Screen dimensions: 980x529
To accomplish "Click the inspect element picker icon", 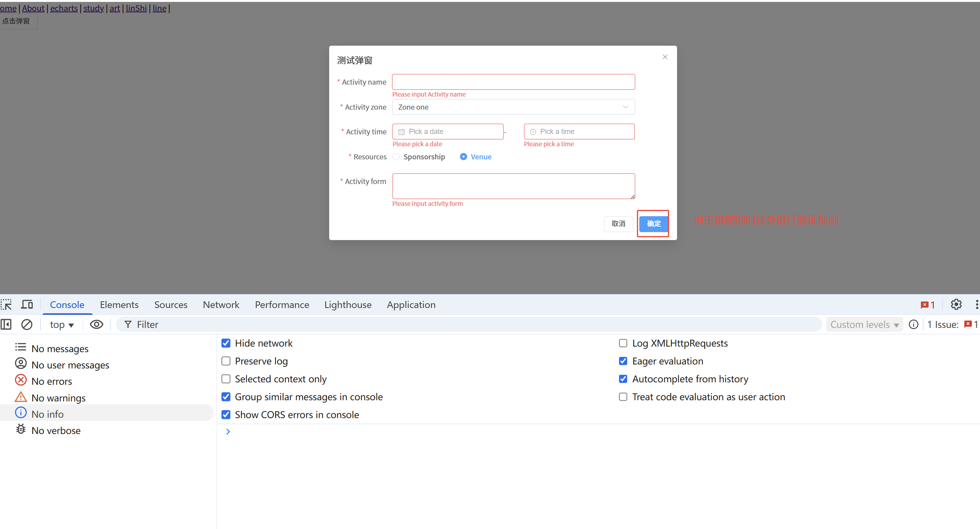I will (x=6, y=305).
